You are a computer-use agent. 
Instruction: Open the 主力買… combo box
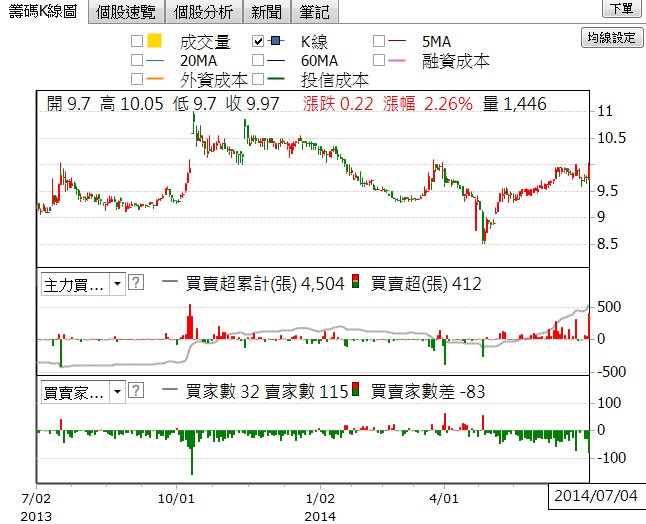(83, 284)
